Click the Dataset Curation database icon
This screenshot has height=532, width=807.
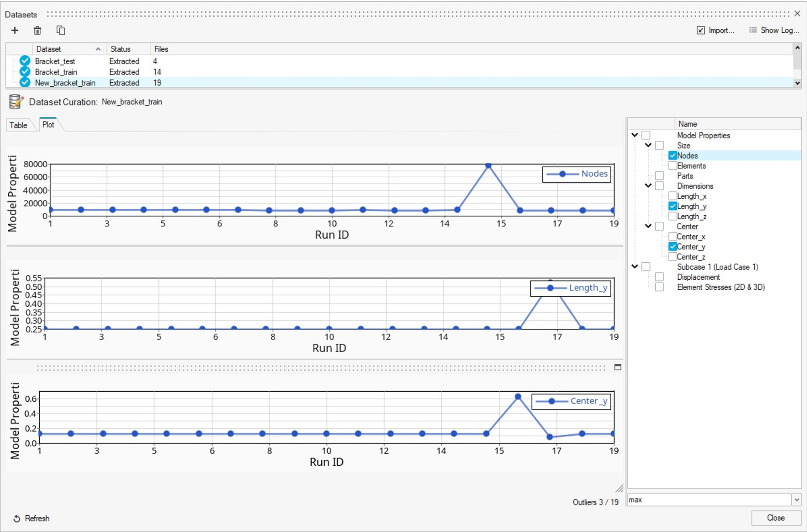click(16, 102)
